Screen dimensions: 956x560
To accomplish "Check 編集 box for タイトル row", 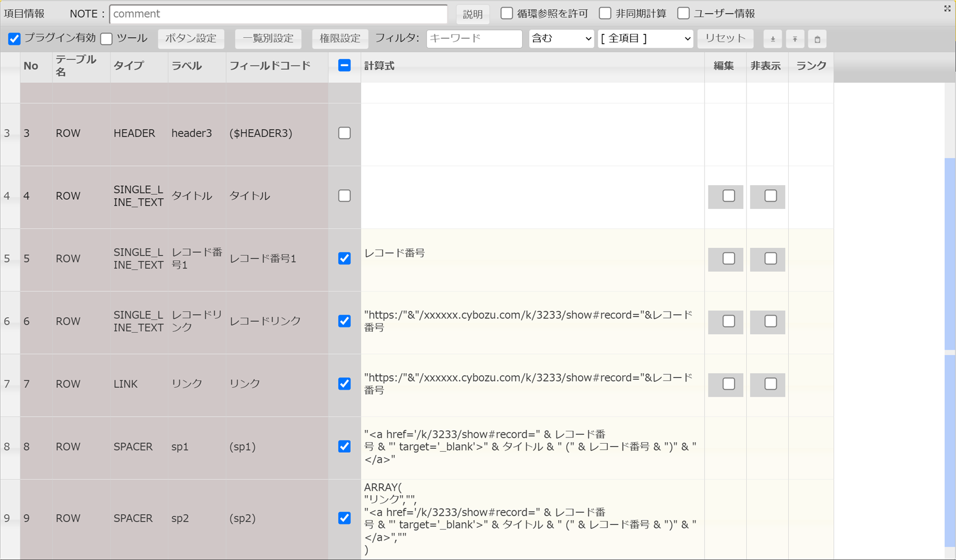I will coord(729,196).
